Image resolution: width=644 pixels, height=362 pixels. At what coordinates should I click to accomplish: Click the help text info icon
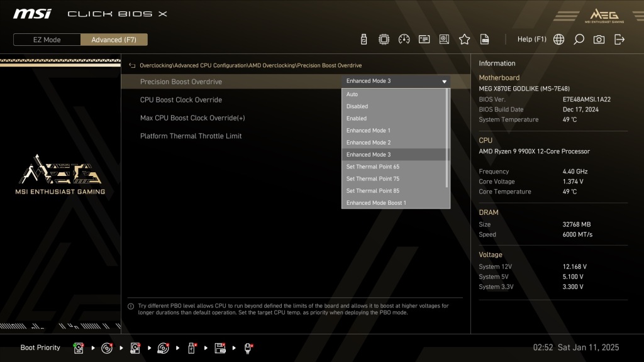[x=131, y=306]
